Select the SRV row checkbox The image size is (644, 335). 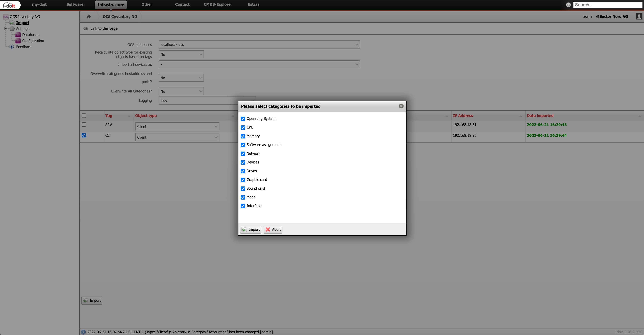[84, 125]
